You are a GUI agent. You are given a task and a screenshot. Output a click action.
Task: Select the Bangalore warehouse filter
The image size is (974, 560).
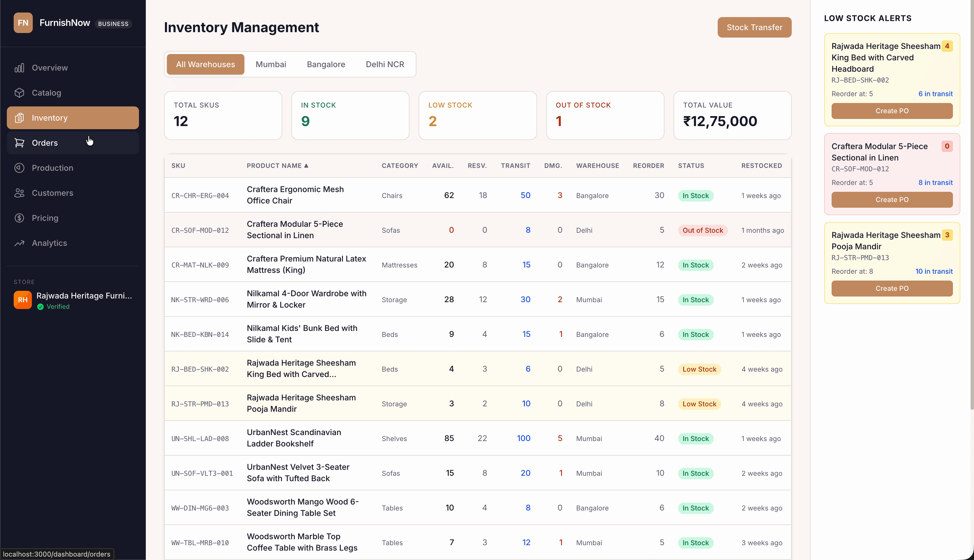[x=326, y=64]
